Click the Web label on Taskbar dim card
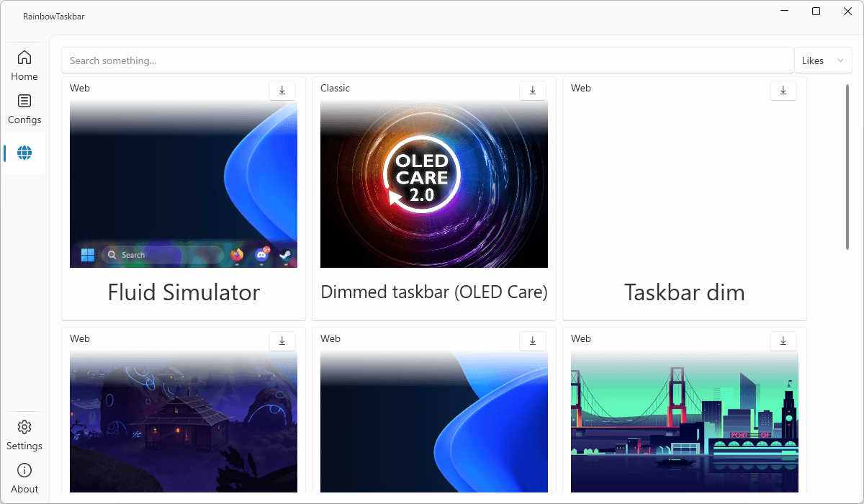 tap(581, 88)
